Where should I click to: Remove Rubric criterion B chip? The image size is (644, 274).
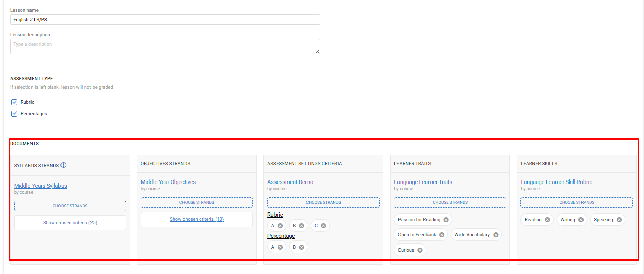click(301, 226)
